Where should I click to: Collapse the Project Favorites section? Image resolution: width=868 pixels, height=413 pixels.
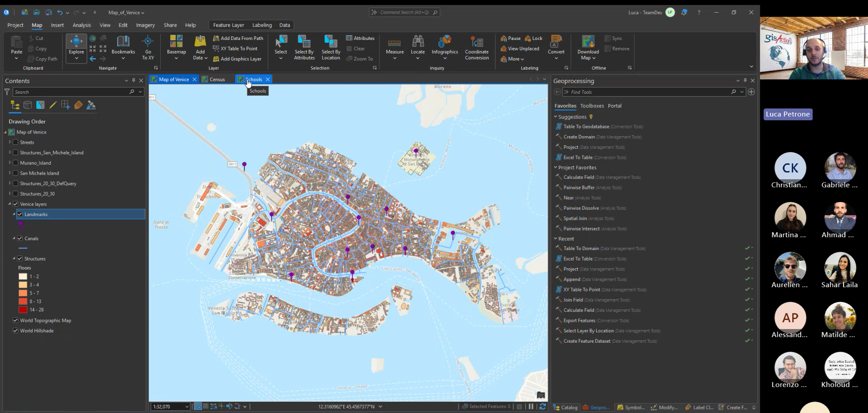click(x=555, y=167)
